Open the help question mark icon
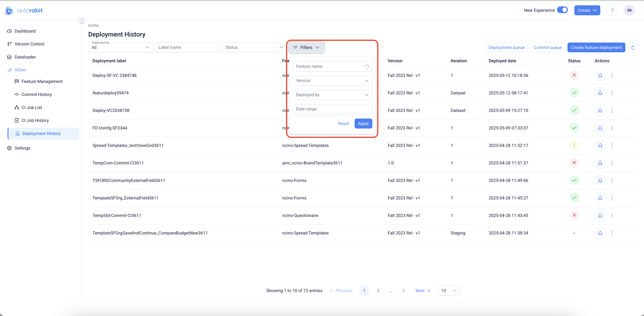This screenshot has width=644, height=316. pos(612,10)
